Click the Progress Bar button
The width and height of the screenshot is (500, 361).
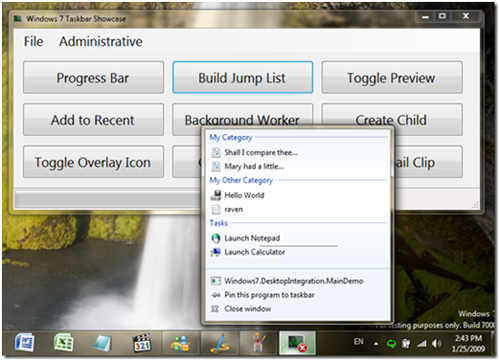click(93, 77)
